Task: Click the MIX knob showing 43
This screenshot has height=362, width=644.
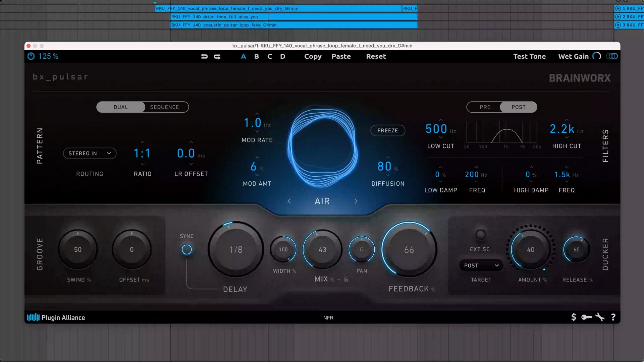Action: point(322,249)
